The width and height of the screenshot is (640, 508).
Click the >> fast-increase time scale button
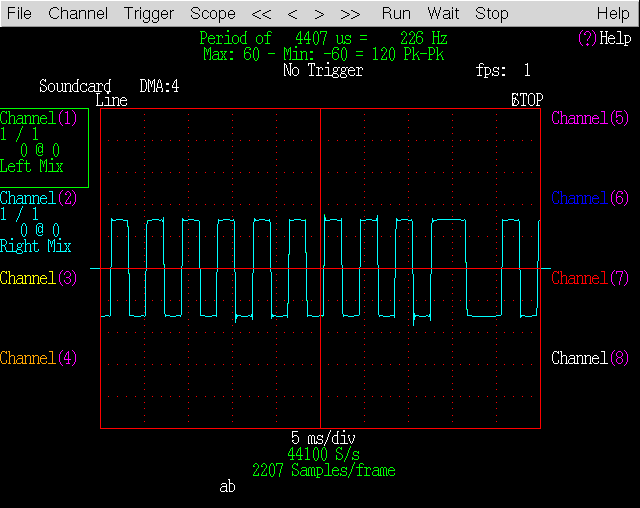(x=350, y=14)
